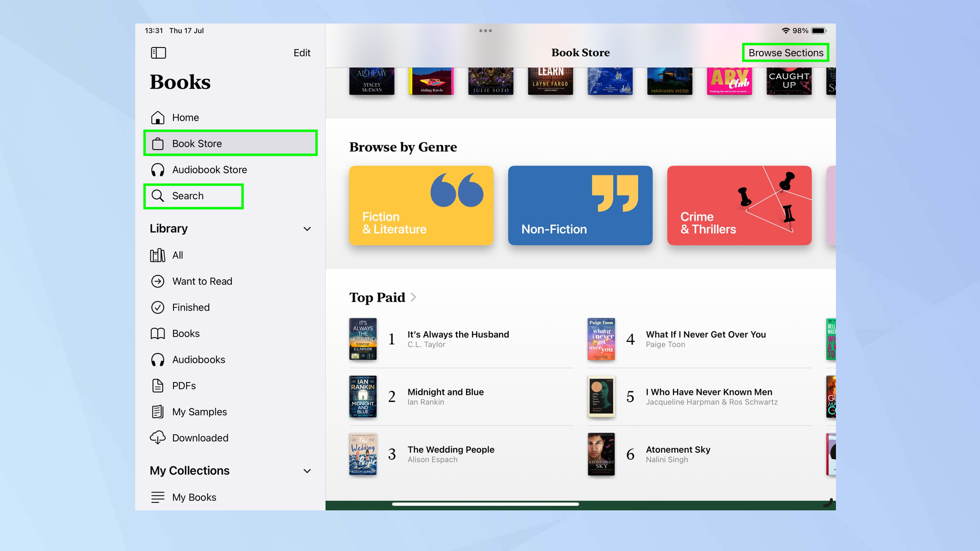This screenshot has height=551, width=980.
Task: Select the Crime & Thrillers genre card
Action: pyautogui.click(x=739, y=206)
